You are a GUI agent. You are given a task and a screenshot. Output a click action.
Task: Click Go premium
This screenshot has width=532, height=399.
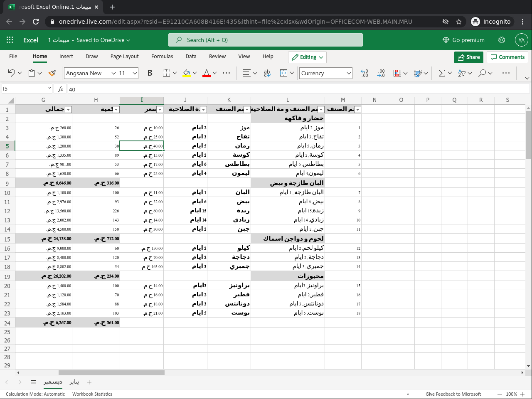point(463,40)
